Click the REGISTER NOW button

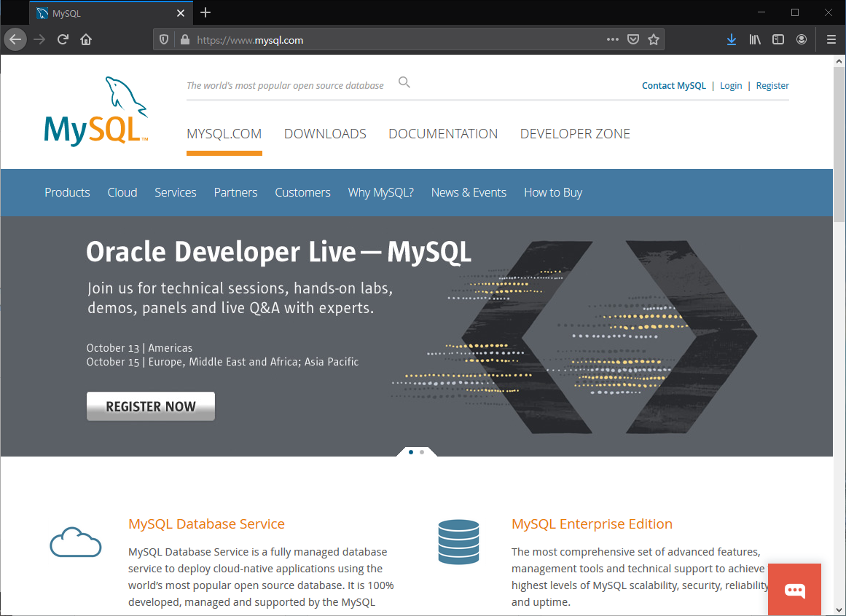151,406
